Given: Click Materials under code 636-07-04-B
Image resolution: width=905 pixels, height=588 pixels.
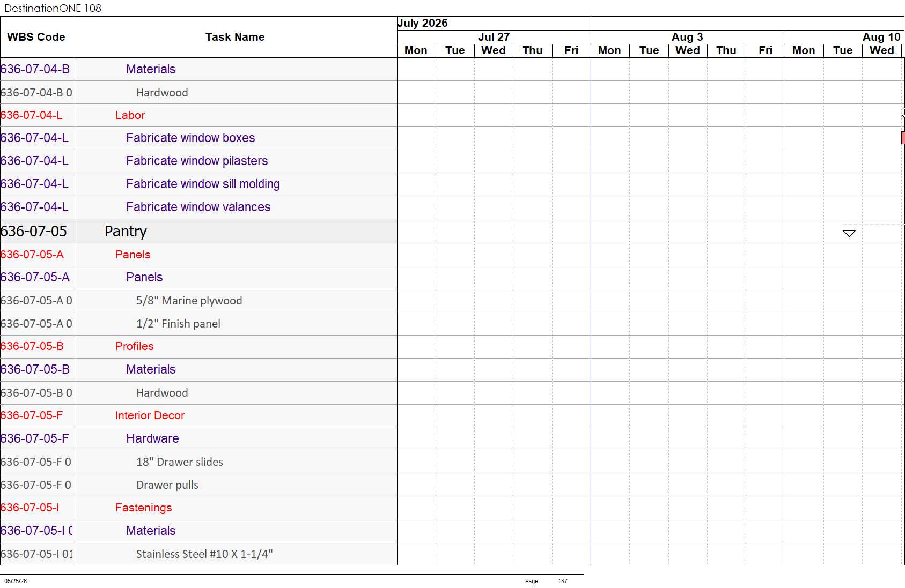Looking at the screenshot, I should pos(151,69).
